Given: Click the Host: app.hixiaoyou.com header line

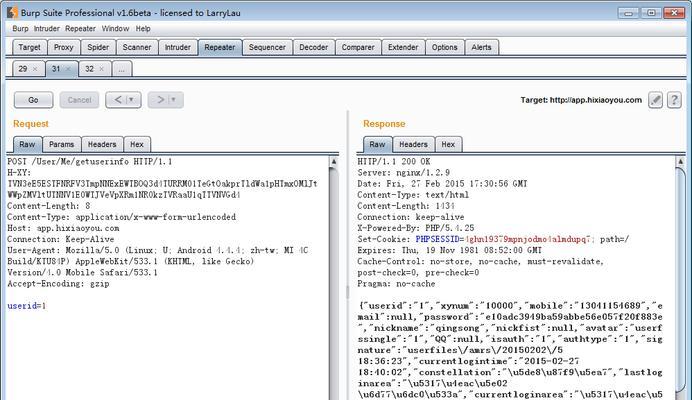Looking at the screenshot, I should [x=63, y=228].
